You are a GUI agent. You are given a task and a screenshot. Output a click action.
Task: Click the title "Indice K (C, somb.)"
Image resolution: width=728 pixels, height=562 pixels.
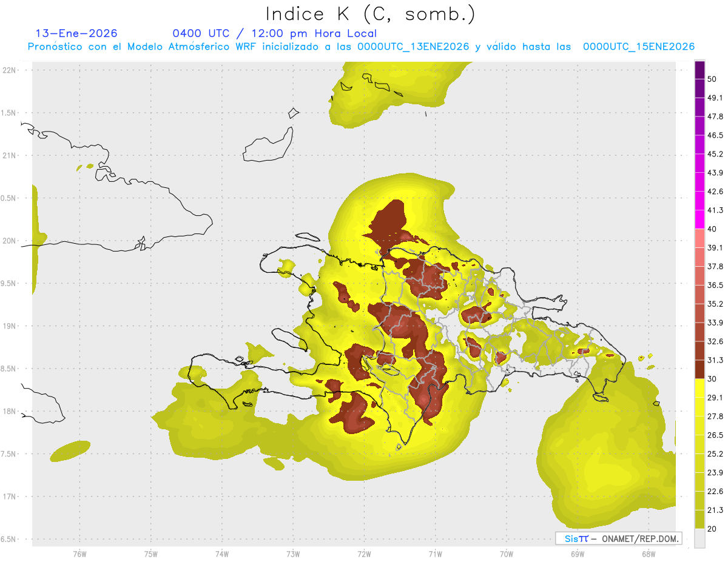371,14
